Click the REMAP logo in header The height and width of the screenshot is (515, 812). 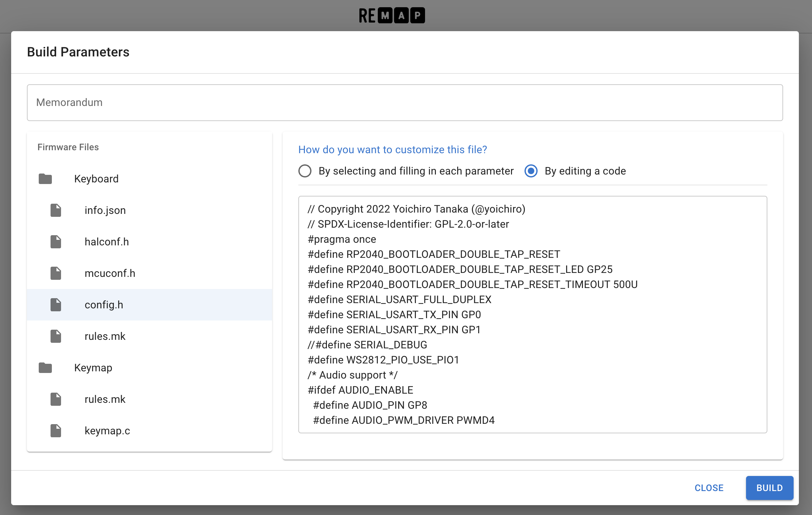392,15
